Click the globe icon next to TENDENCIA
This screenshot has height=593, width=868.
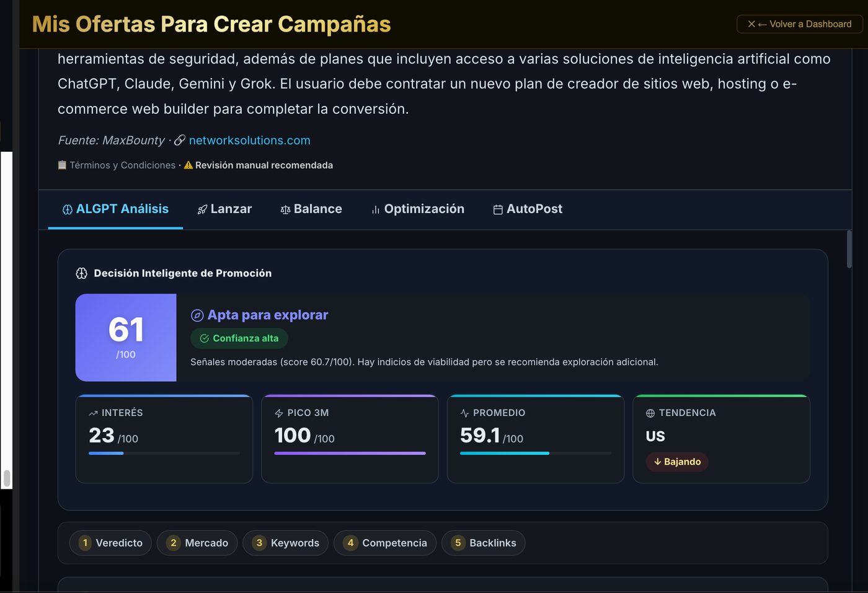650,413
